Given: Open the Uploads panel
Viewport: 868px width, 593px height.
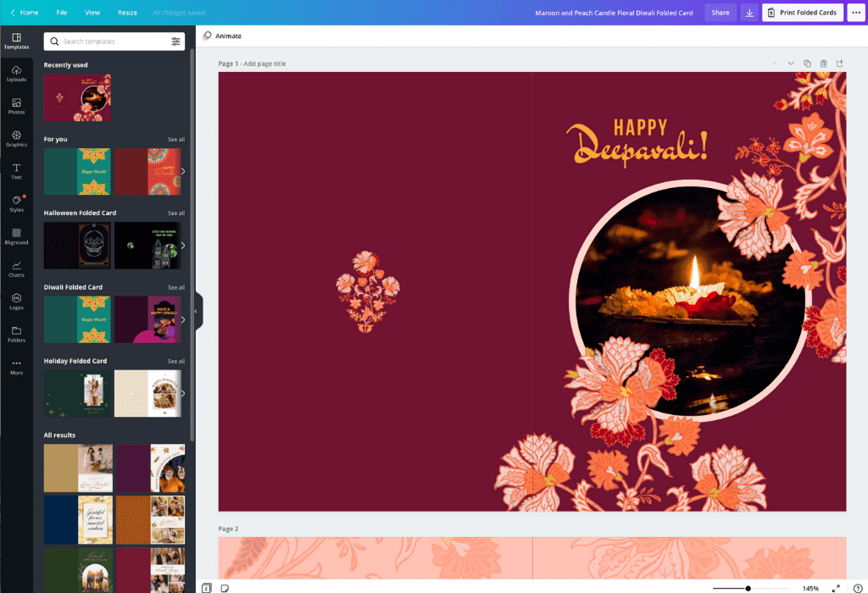Looking at the screenshot, I should tap(17, 74).
